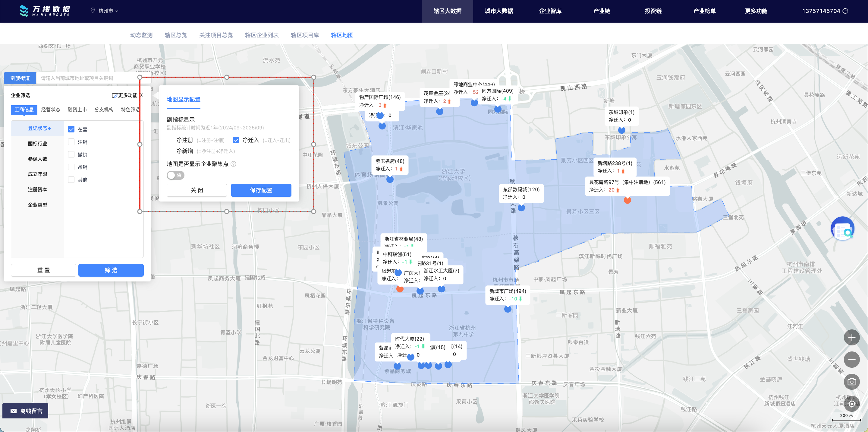Open 更多功能 edit icon in filter panel
This screenshot has height=432, width=868.
(x=115, y=95)
